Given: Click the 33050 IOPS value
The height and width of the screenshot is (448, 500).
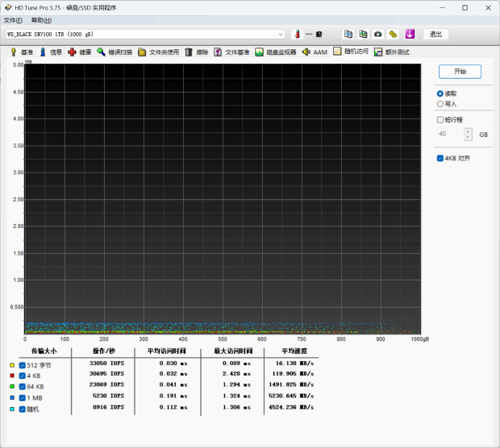Looking at the screenshot, I should click(106, 363).
